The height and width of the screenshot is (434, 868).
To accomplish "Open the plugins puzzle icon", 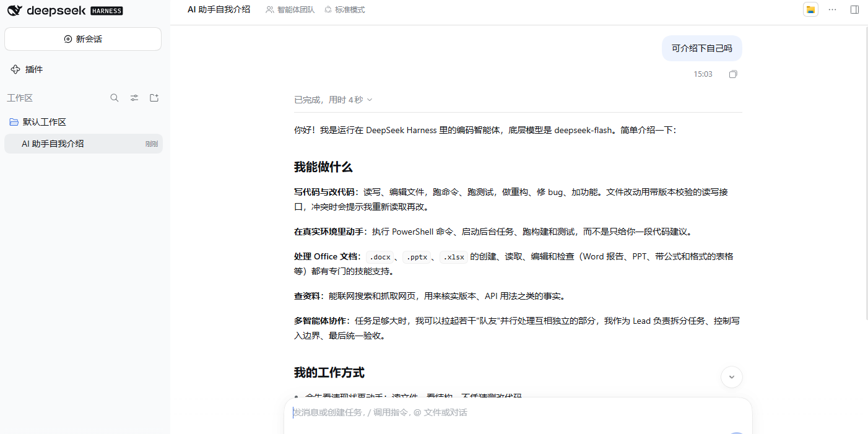I will [x=15, y=69].
